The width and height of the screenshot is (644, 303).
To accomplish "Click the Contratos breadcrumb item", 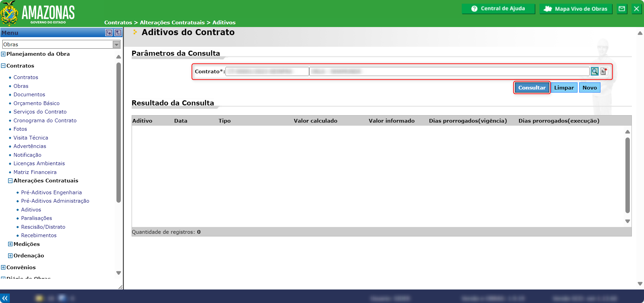I will pos(118,23).
